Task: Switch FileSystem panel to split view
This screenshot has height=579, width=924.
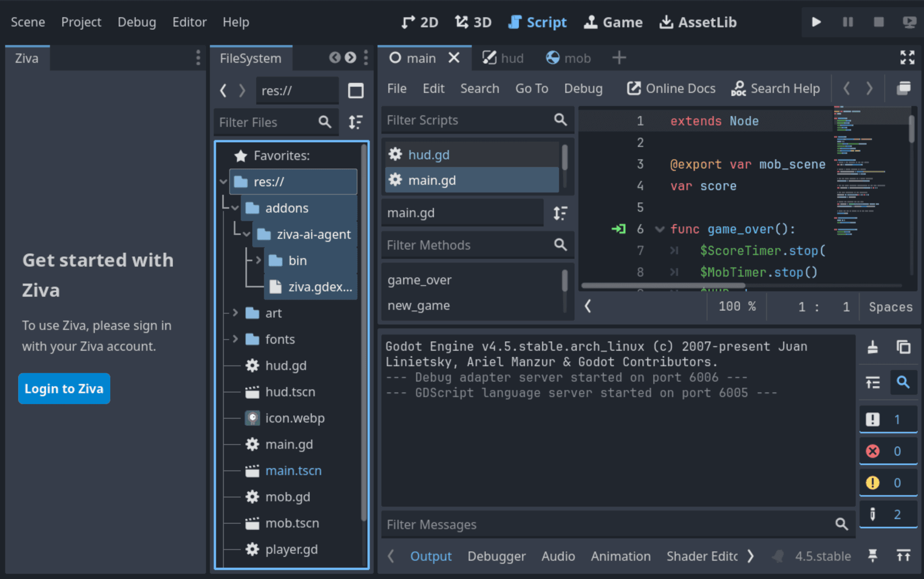Action: (x=356, y=90)
